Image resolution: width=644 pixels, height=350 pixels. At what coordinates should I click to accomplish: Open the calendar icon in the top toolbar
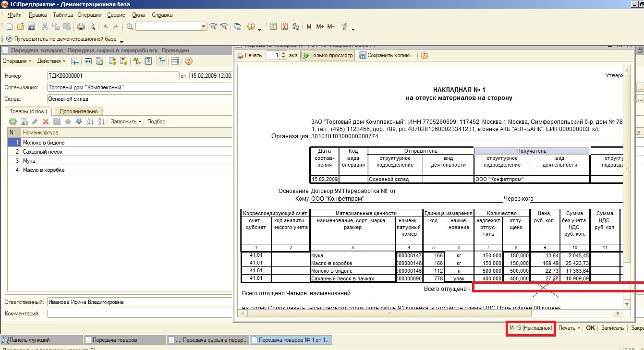coord(284,26)
